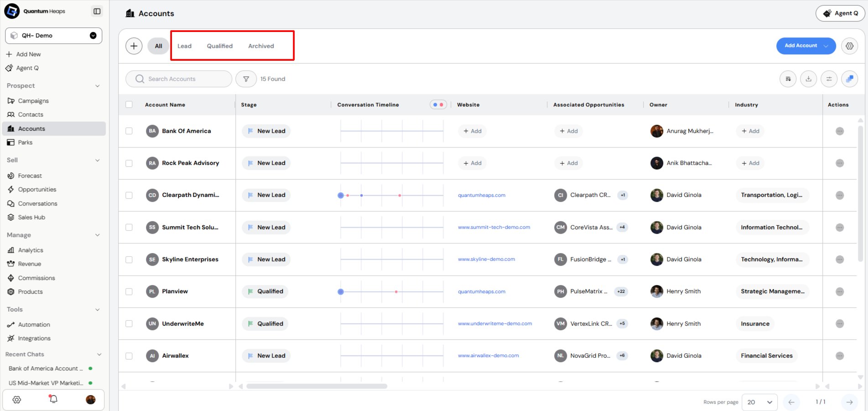Collapse the sidebar panel icon
The height and width of the screenshot is (411, 868).
[97, 11]
